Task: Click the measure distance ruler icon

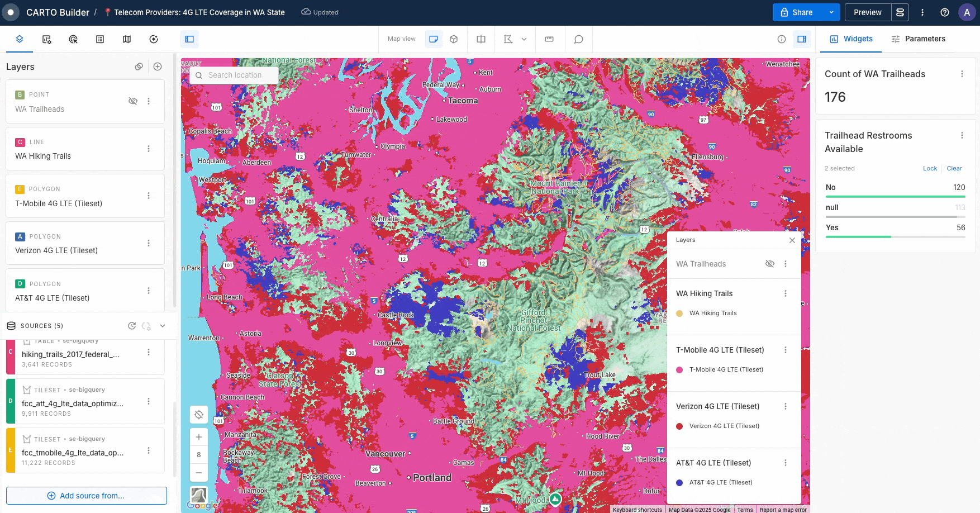Action: (549, 39)
